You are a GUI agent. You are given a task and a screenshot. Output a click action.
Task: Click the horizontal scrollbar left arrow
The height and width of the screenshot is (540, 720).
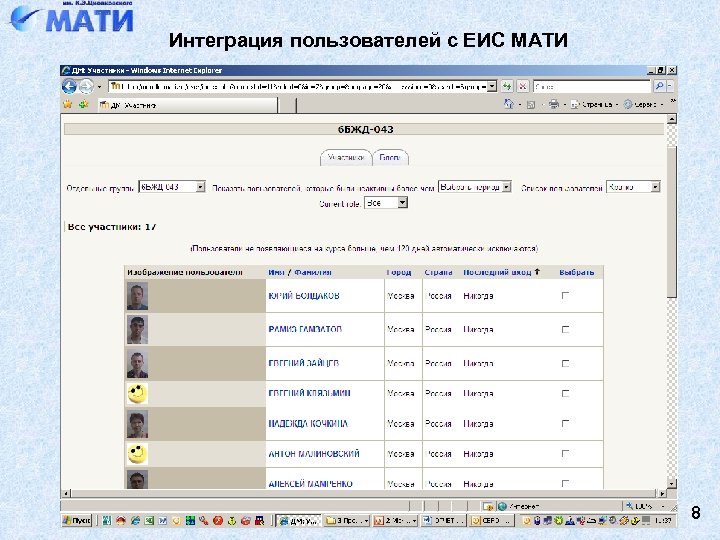click(x=66, y=494)
